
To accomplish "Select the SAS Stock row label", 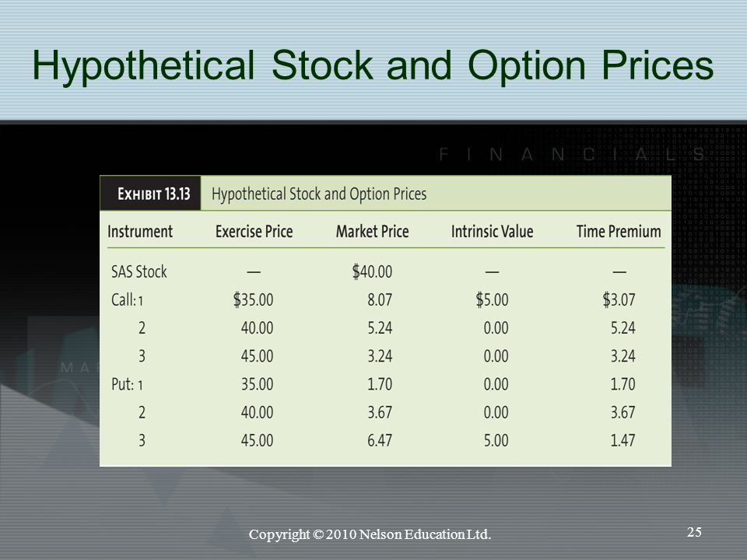I will pyautogui.click(x=139, y=271).
